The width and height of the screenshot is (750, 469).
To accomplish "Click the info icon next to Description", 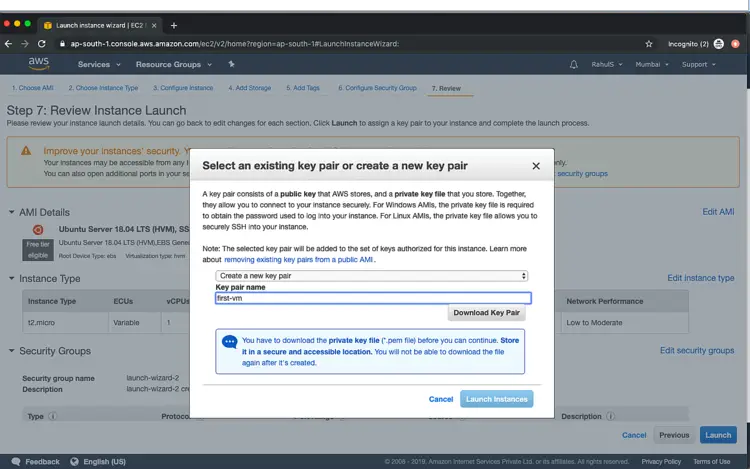I will click(610, 416).
